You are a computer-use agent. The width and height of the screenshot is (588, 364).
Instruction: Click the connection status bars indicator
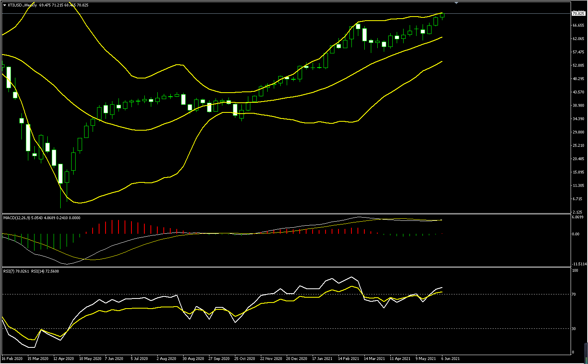pos(586,353)
